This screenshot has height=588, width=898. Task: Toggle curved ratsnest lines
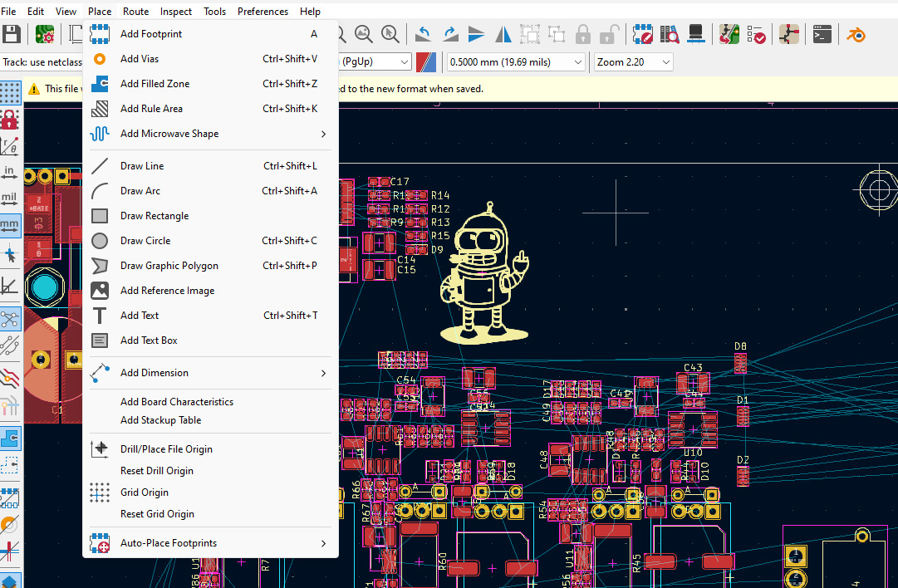coord(10,345)
